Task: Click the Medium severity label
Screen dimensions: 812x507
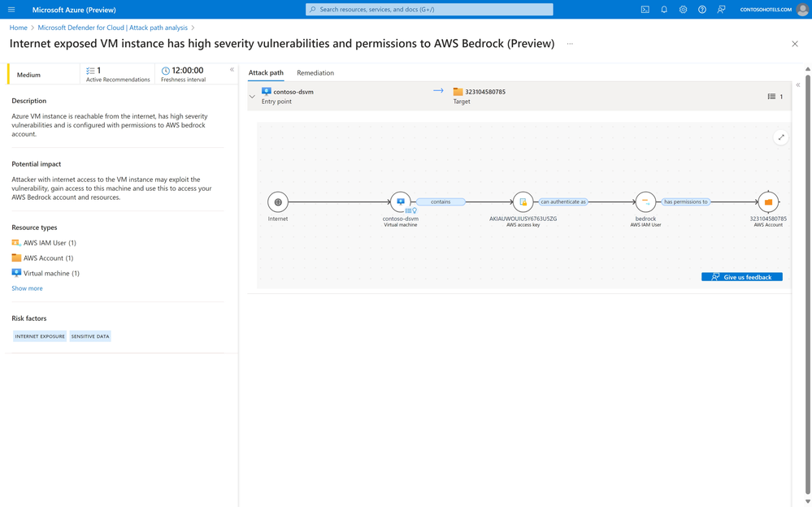Action: coord(28,75)
